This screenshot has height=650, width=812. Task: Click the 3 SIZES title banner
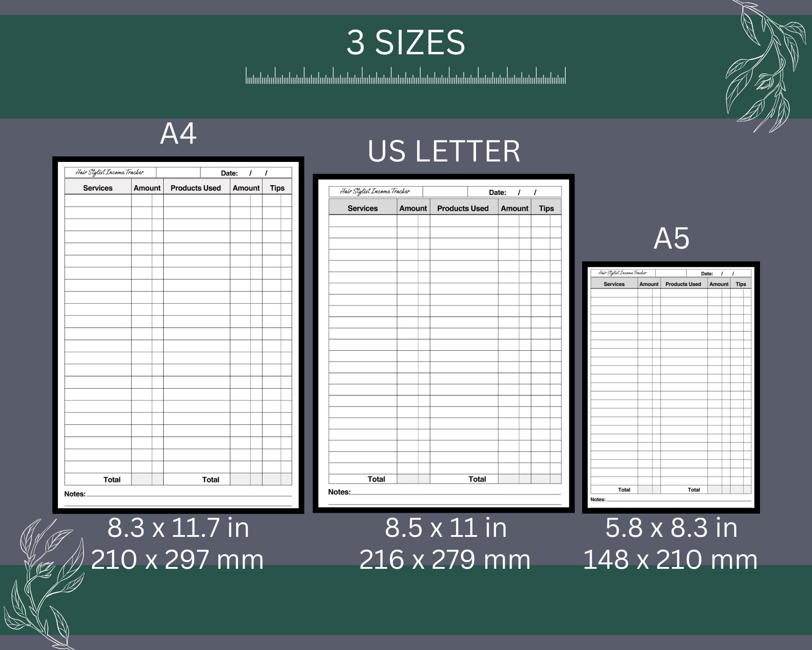(406, 42)
